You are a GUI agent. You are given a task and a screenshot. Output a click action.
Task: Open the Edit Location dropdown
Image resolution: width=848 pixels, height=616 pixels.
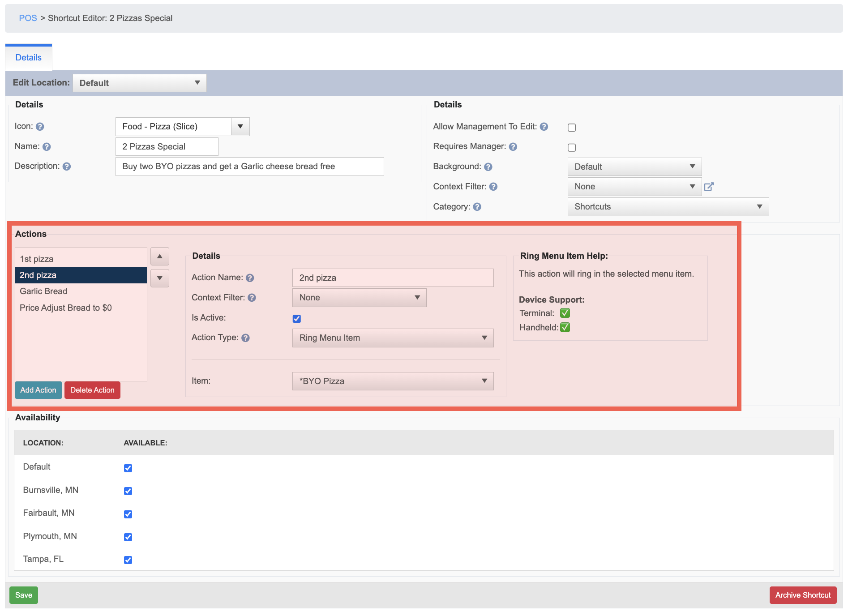[x=140, y=83]
